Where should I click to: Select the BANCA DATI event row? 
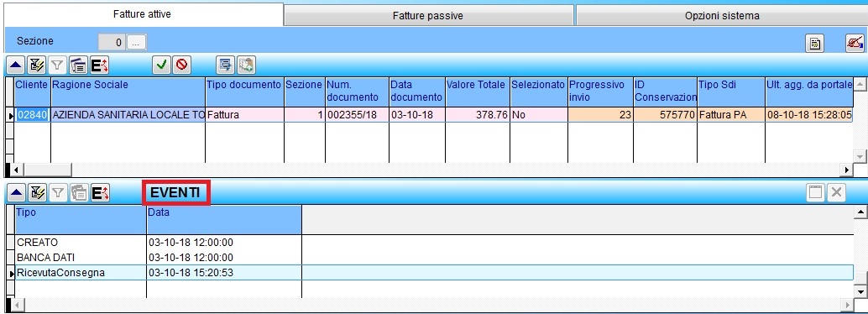(x=435, y=258)
